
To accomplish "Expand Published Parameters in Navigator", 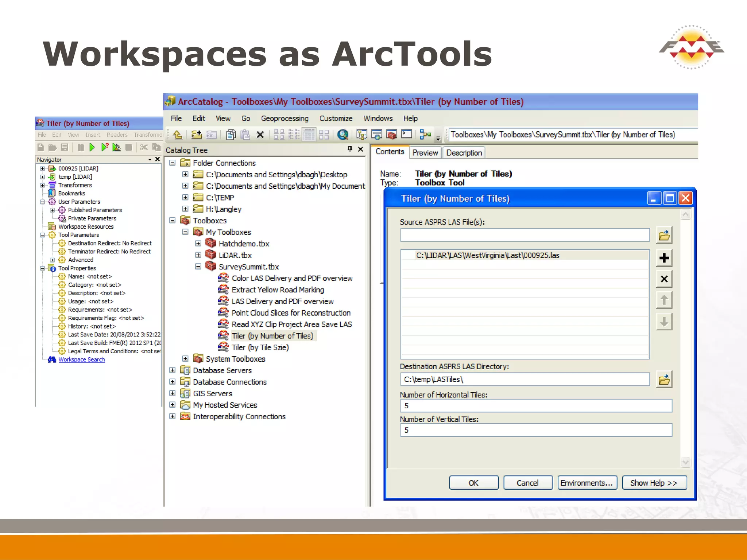I will (x=52, y=210).
